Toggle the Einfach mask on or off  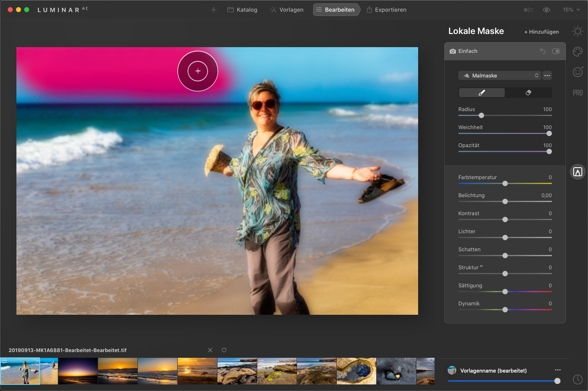point(556,51)
